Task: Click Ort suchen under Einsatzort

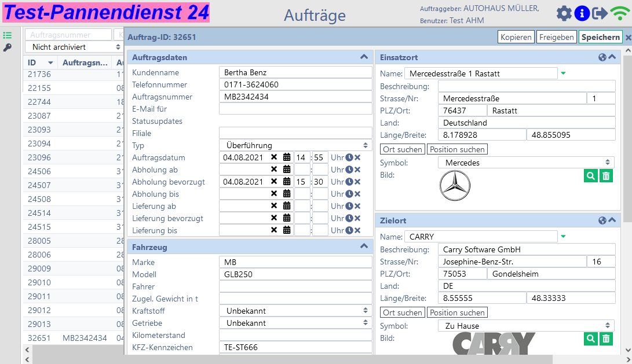Action: coord(402,149)
